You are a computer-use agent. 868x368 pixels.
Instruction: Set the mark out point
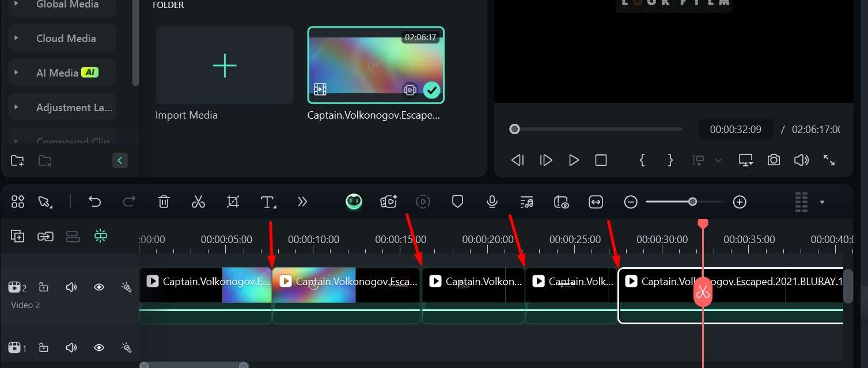pos(670,160)
